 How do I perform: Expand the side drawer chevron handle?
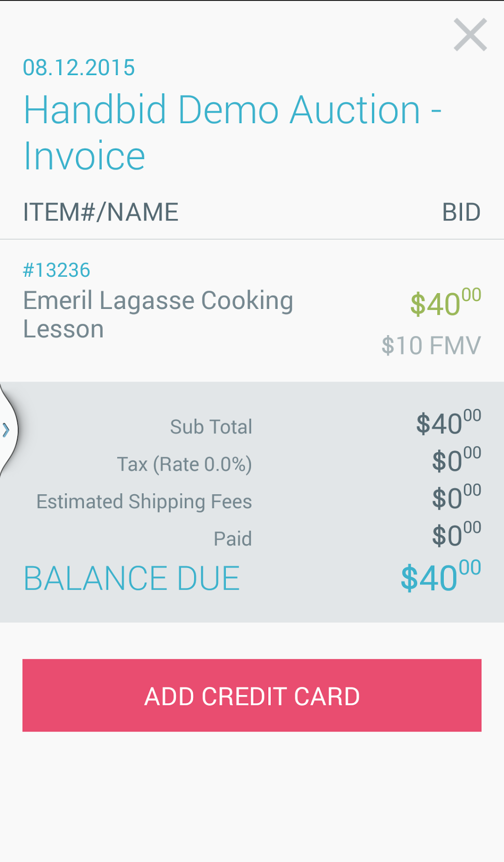click(7, 430)
